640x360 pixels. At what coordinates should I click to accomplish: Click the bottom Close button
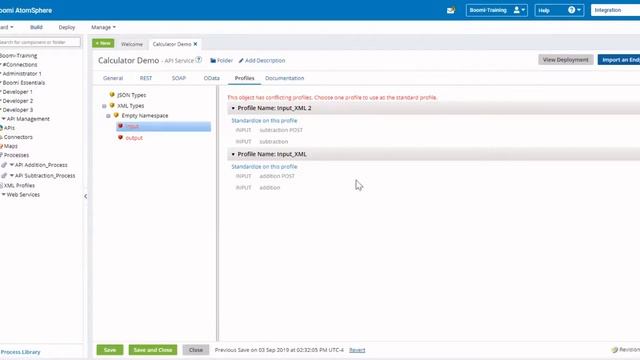[x=196, y=350]
